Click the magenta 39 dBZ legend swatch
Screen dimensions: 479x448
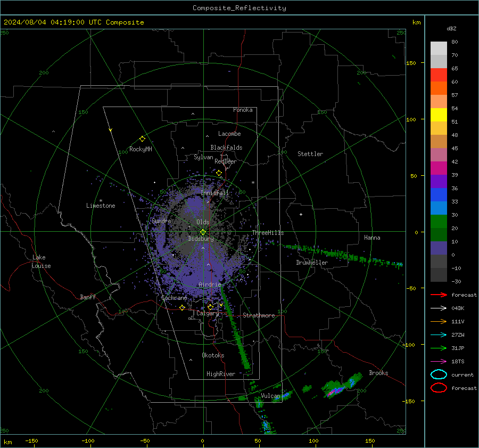439,168
